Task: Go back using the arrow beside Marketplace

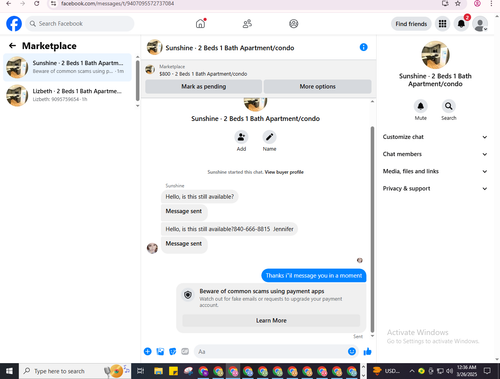Action: coord(12,46)
